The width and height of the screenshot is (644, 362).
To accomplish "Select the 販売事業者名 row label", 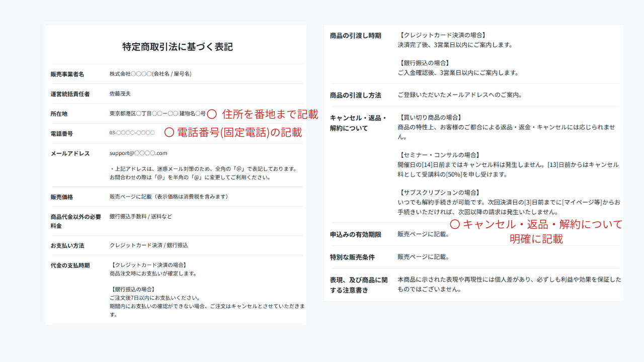I will (67, 74).
